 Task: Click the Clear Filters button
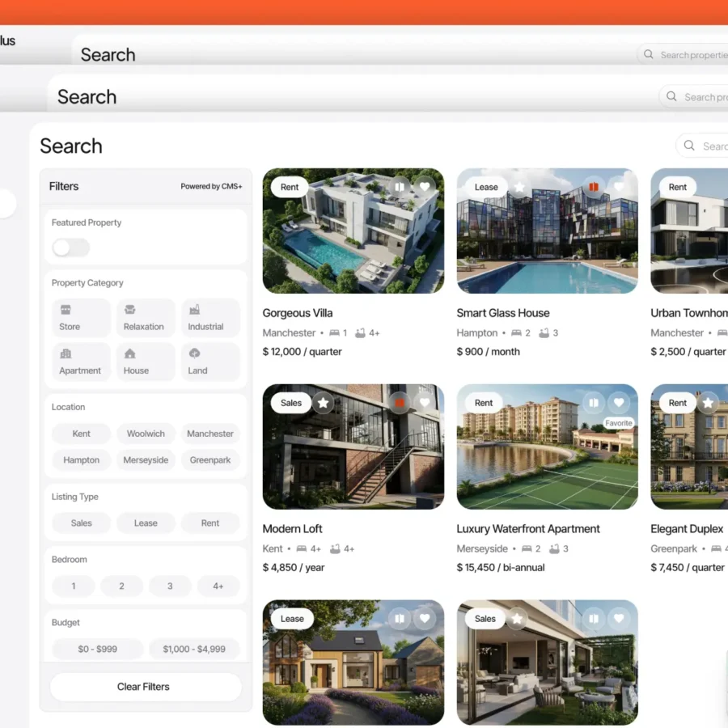point(146,687)
